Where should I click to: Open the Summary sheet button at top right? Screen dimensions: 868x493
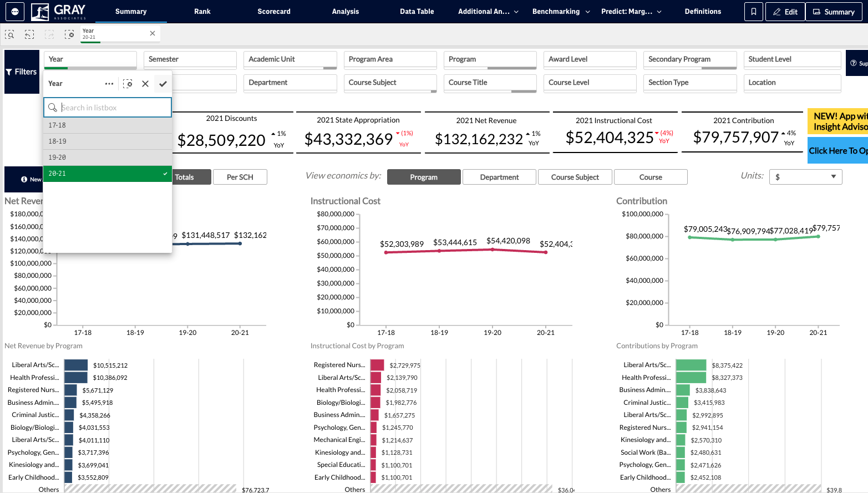(x=834, y=11)
